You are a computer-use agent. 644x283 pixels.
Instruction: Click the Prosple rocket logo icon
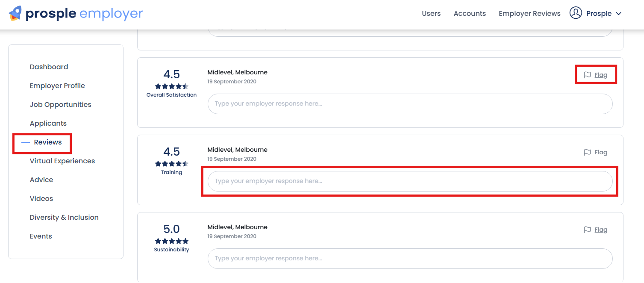[15, 13]
